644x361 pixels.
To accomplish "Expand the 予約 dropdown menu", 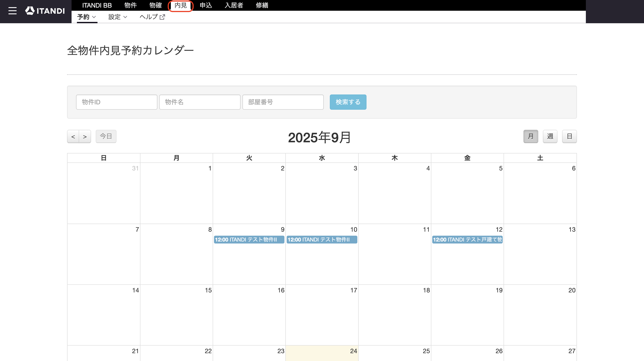I will coord(87,17).
